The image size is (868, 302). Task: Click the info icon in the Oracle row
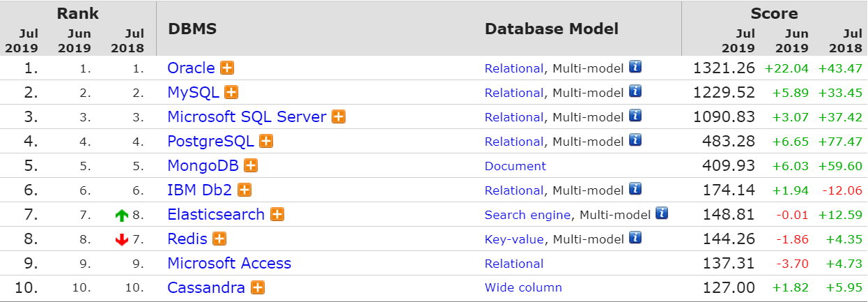(x=635, y=67)
